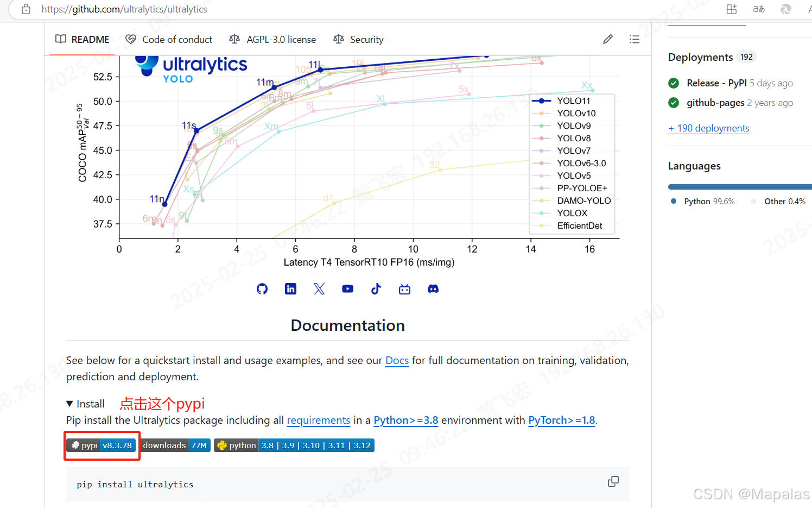Screen dimensions: 812x508
Task: Open the Discord community icon
Action: pos(433,289)
